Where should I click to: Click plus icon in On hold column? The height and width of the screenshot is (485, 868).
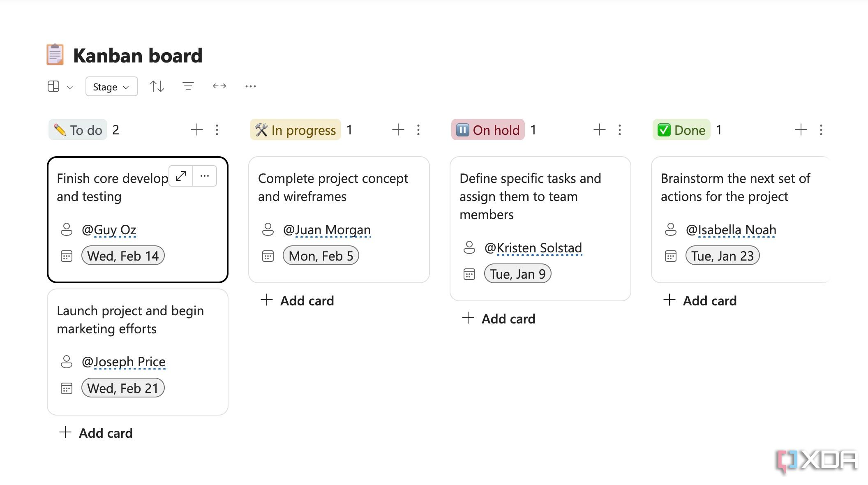pyautogui.click(x=600, y=130)
